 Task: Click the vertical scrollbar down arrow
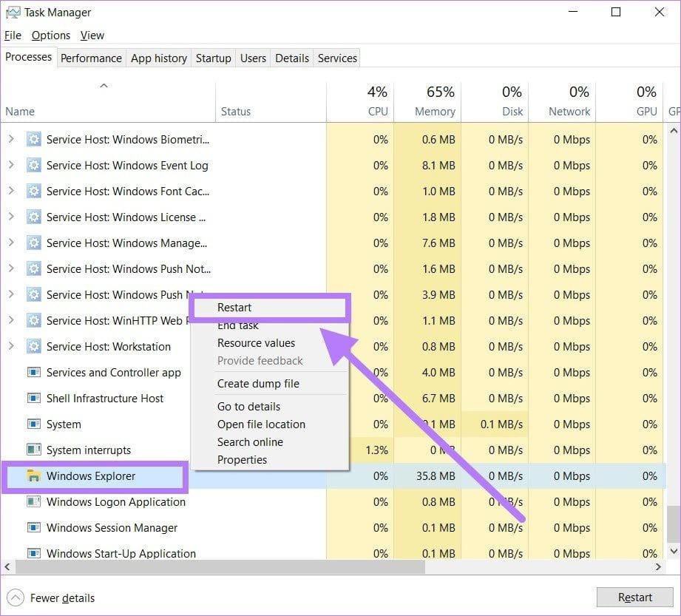[674, 551]
